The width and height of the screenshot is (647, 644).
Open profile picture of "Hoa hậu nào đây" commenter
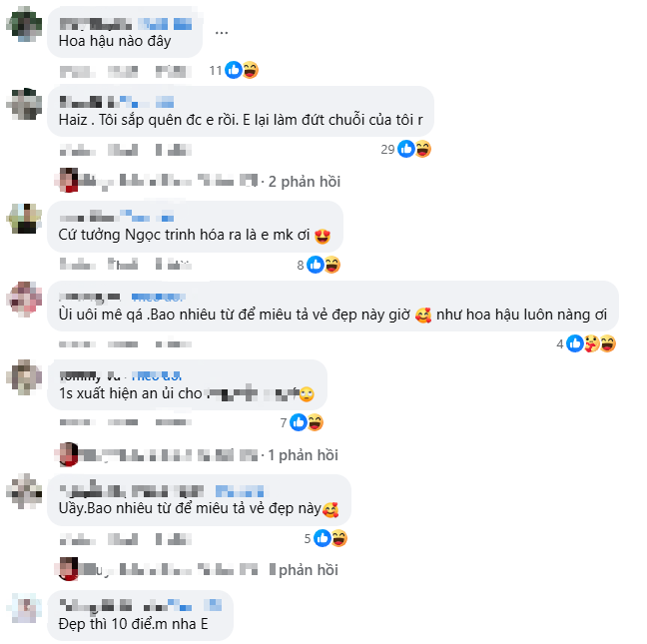[24, 23]
